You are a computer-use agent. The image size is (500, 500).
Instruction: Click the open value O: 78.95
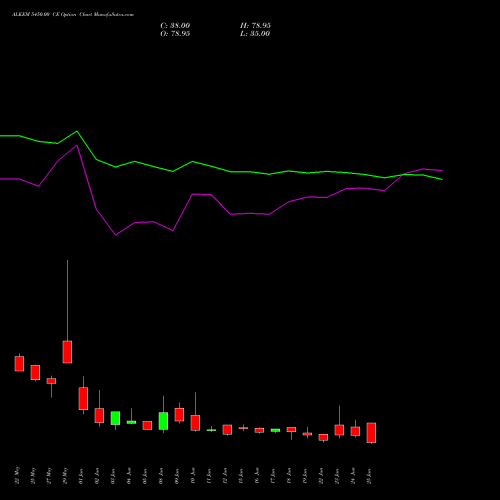[x=175, y=34]
